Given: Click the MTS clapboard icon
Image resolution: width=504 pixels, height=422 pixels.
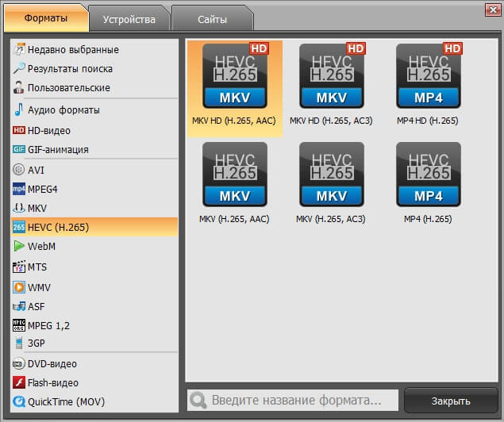Looking at the screenshot, I should point(19,267).
